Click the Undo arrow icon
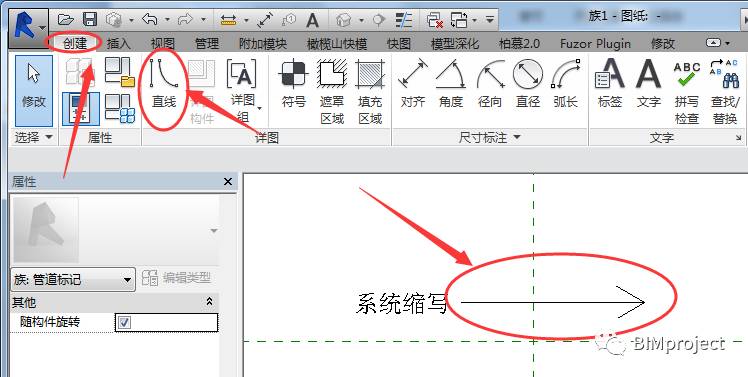The width and height of the screenshot is (748, 377). click(x=150, y=20)
